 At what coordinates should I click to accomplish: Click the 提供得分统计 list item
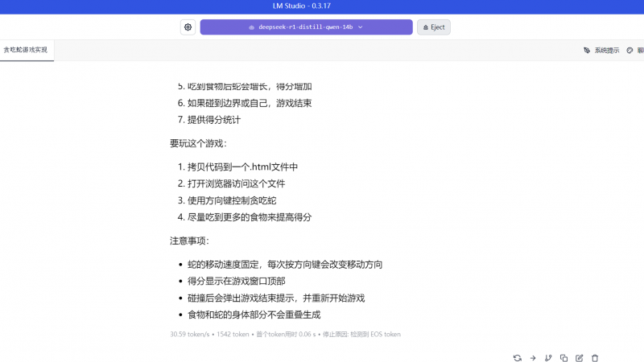tap(213, 120)
